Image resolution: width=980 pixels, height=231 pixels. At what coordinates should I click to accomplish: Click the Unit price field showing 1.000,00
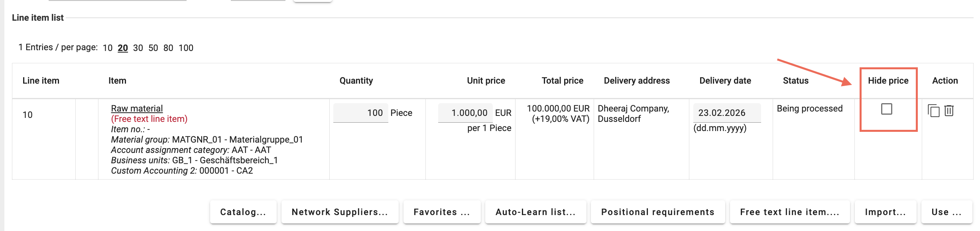(x=465, y=113)
